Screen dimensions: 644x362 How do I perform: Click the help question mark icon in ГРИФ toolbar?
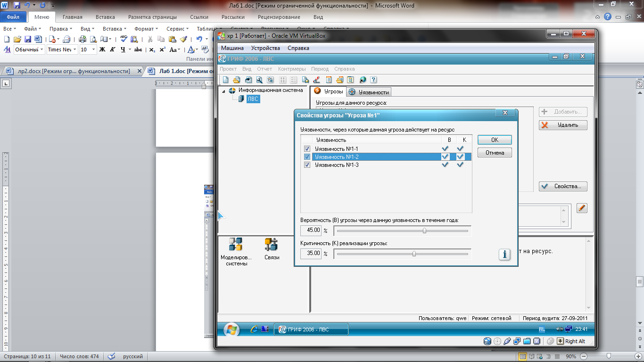374,80
